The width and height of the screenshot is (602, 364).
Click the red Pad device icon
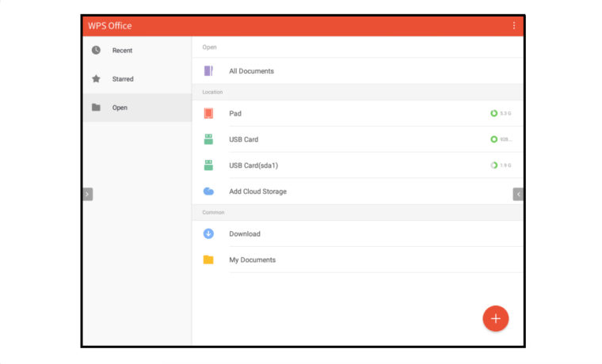tap(208, 113)
